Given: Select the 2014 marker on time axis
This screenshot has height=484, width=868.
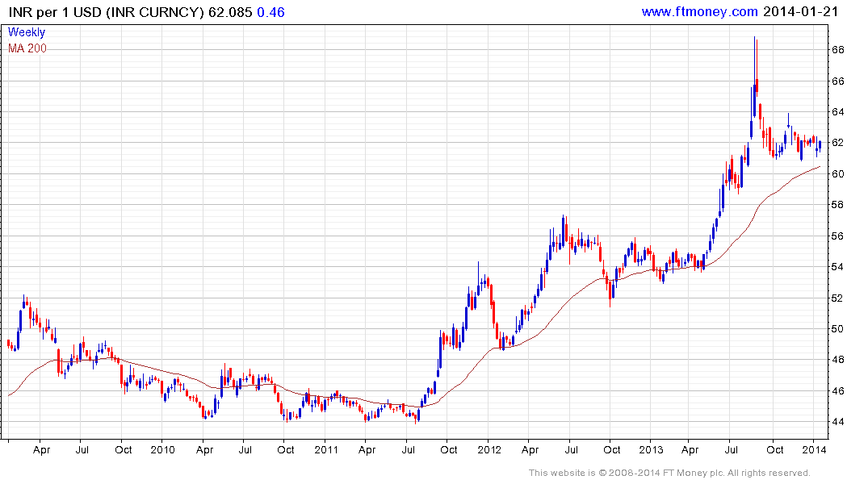Looking at the screenshot, I should pyautogui.click(x=815, y=450).
